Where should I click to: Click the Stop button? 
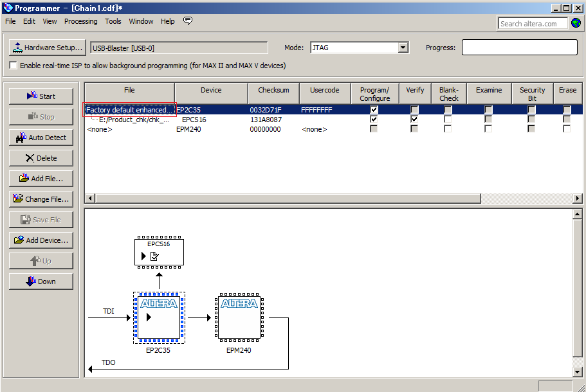[41, 117]
